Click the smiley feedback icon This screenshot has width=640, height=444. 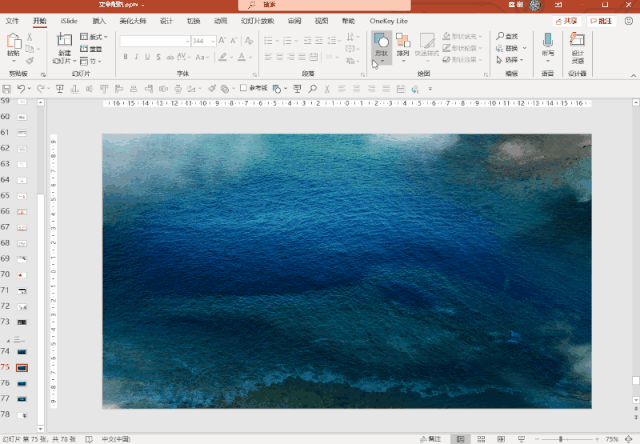coord(629,21)
